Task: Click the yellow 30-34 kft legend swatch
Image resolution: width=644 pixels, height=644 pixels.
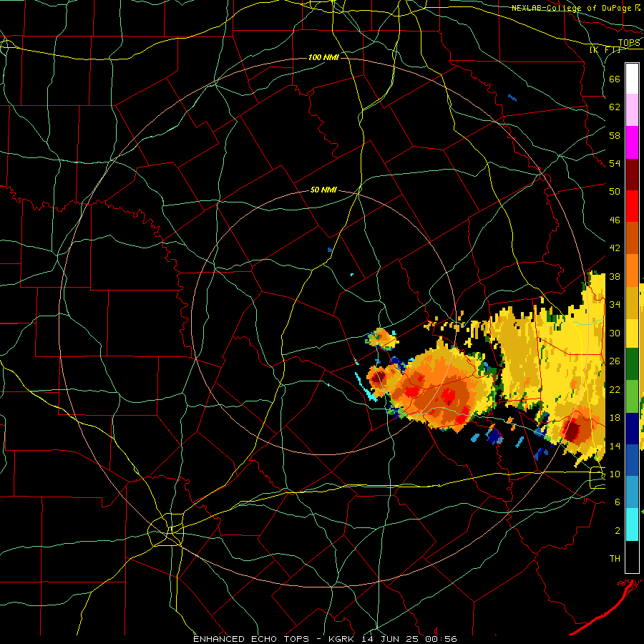Action: [x=632, y=333]
